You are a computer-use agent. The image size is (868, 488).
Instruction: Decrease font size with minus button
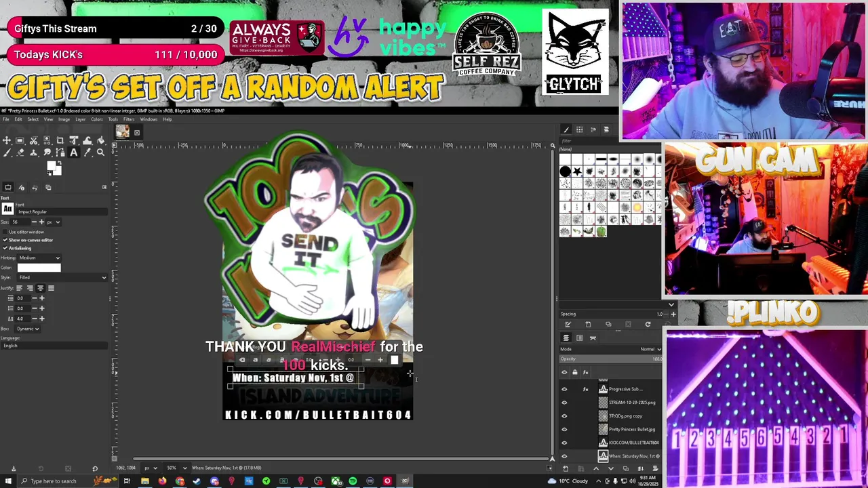[x=34, y=222]
